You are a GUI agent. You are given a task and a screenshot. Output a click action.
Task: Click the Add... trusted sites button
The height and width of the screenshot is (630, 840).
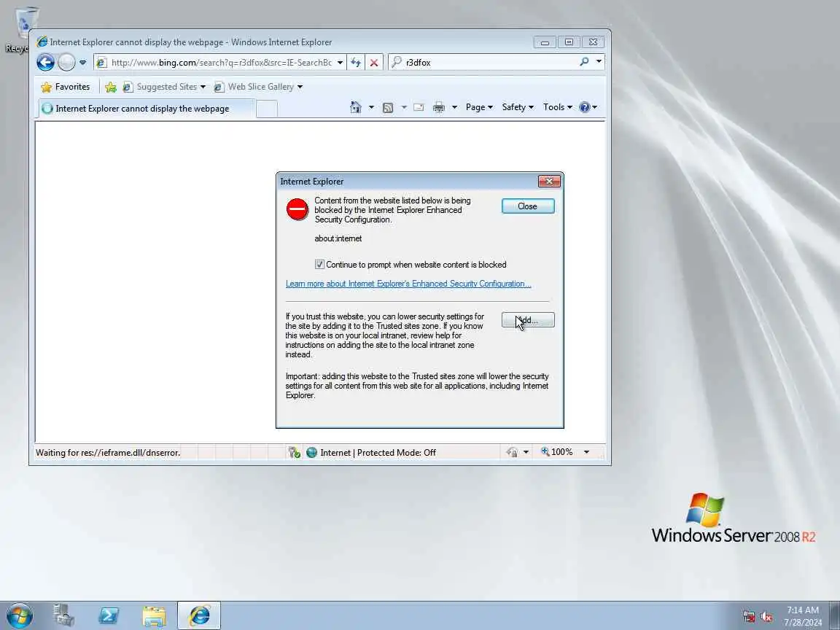coord(528,320)
